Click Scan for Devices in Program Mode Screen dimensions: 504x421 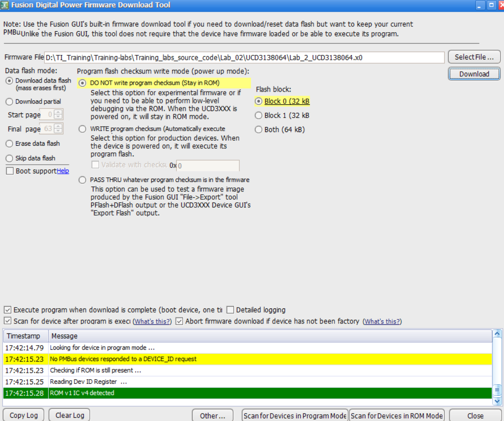pyautogui.click(x=295, y=416)
